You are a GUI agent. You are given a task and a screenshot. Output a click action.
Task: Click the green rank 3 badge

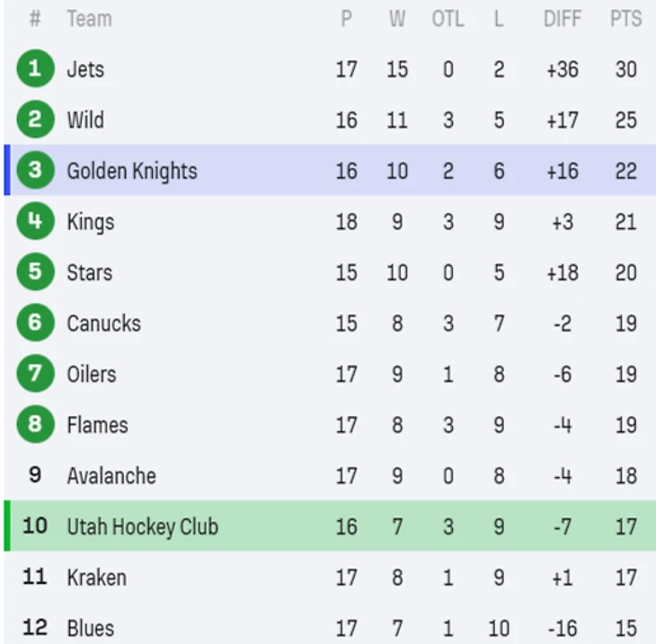click(x=35, y=171)
